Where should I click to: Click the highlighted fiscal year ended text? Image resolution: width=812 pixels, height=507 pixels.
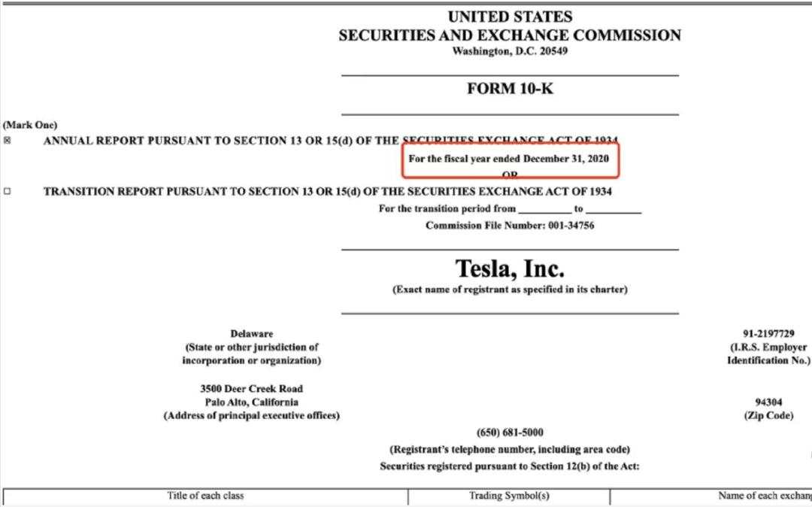[x=508, y=159]
